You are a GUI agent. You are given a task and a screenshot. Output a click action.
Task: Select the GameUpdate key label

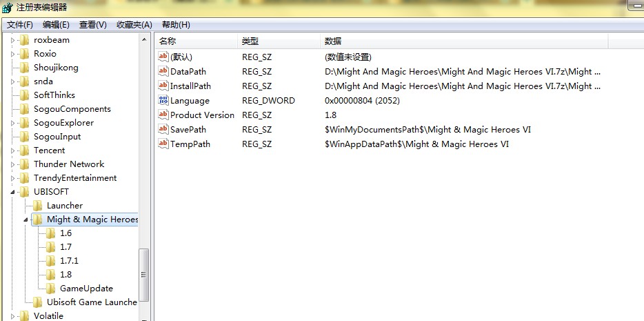pos(86,289)
